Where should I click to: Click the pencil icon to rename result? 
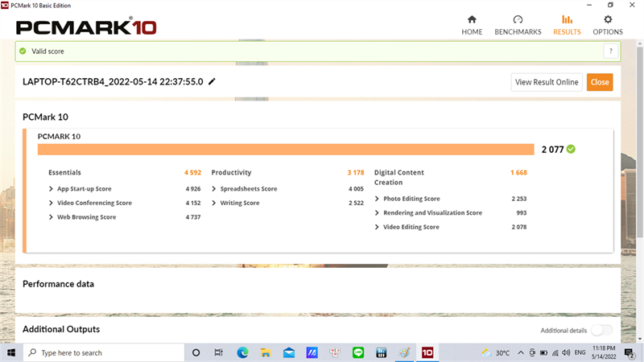(212, 82)
